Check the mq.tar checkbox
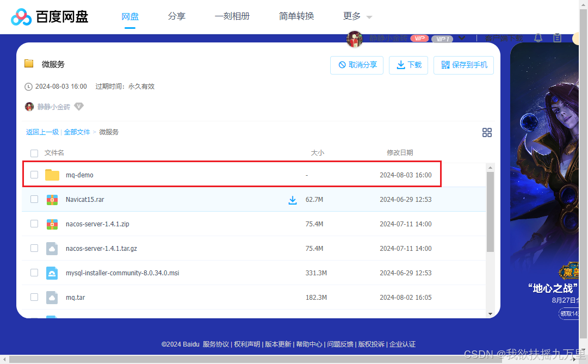Viewport: 588px width, 364px height. [x=34, y=297]
